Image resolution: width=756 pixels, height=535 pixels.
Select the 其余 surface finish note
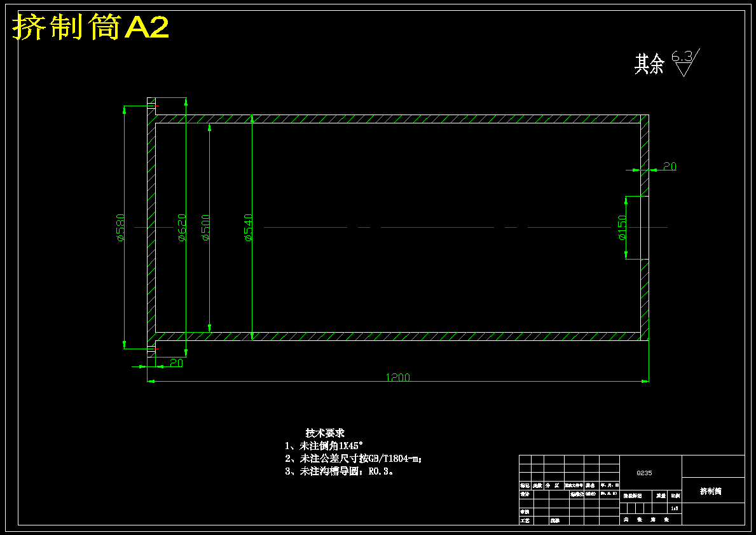(649, 64)
